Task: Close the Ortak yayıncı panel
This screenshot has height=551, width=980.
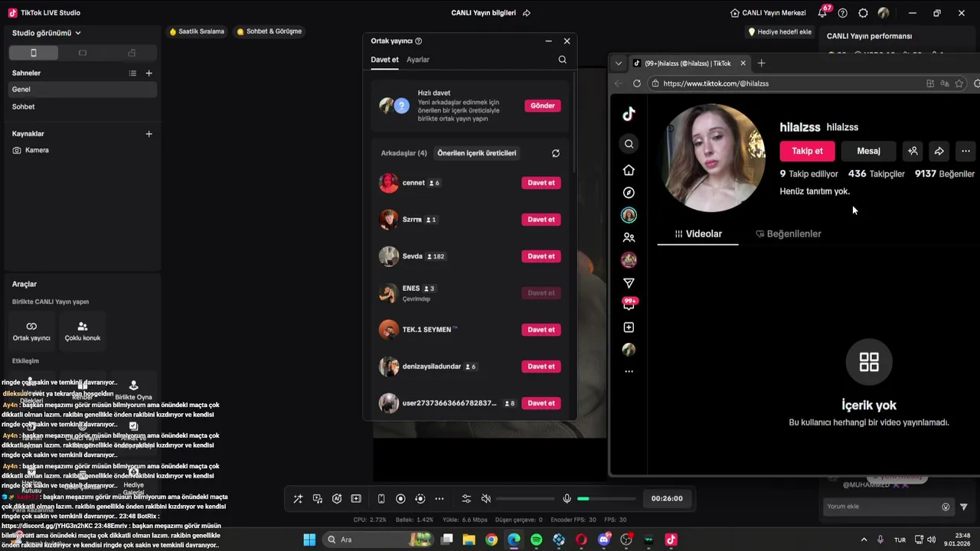Action: pyautogui.click(x=567, y=41)
